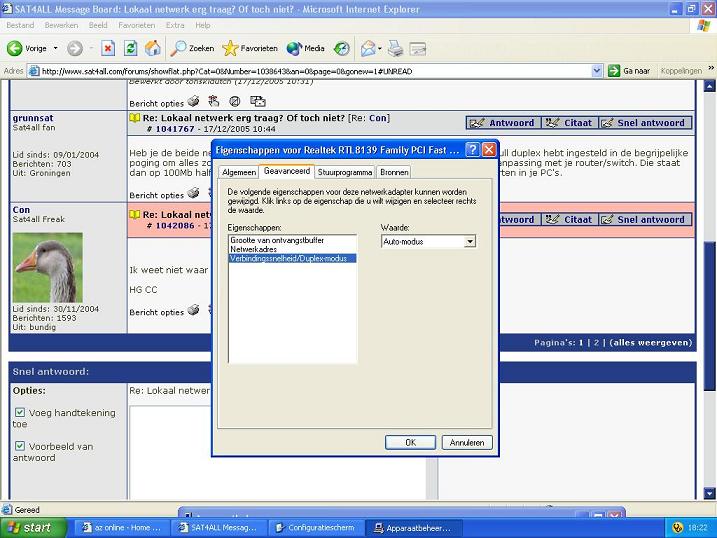Open the mail envelope icon

[368, 48]
